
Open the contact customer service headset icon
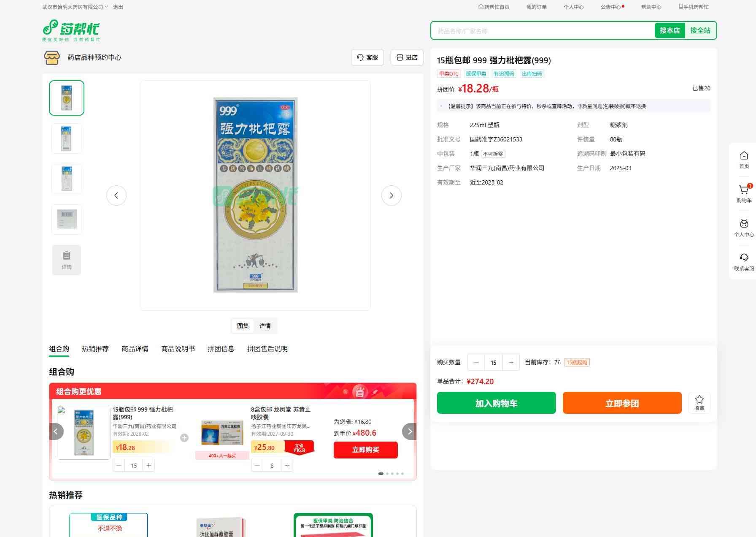[x=744, y=258]
